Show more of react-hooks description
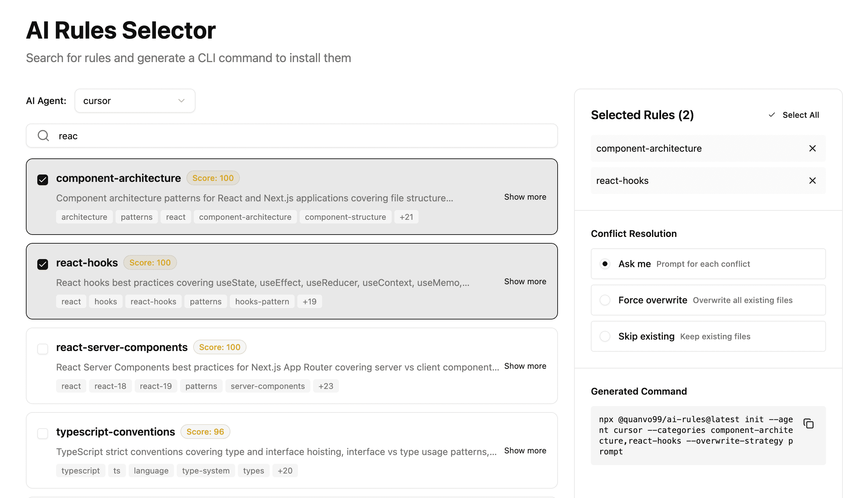The image size is (868, 498). (x=525, y=282)
